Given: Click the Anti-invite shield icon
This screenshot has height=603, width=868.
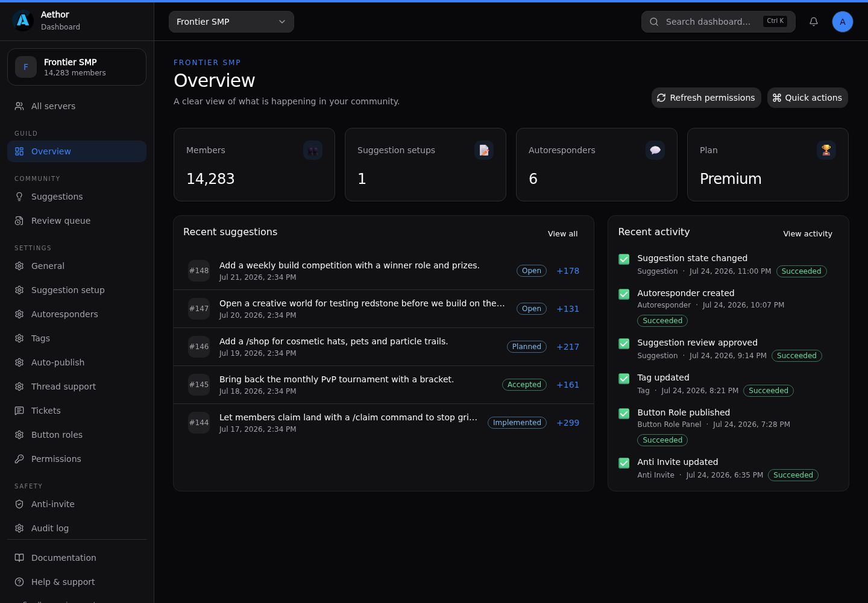Looking at the screenshot, I should coord(19,504).
